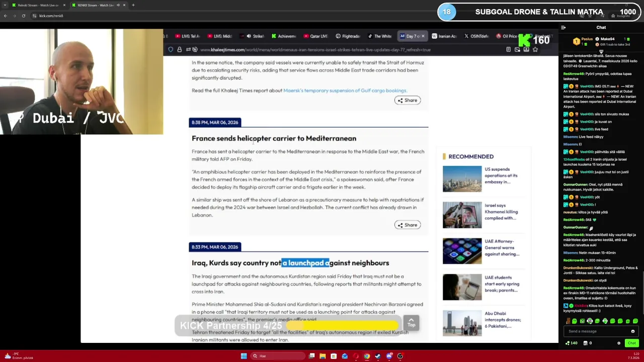Reload the kick.com page
This screenshot has height=362, width=644.
pos(24,16)
